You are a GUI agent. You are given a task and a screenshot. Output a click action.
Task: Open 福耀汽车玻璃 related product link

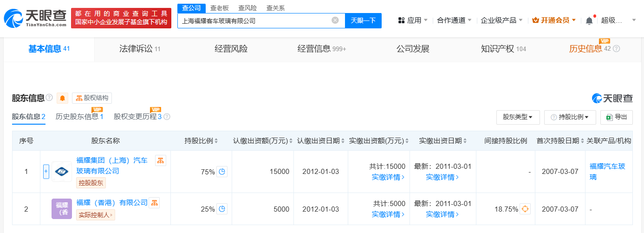coord(608,172)
